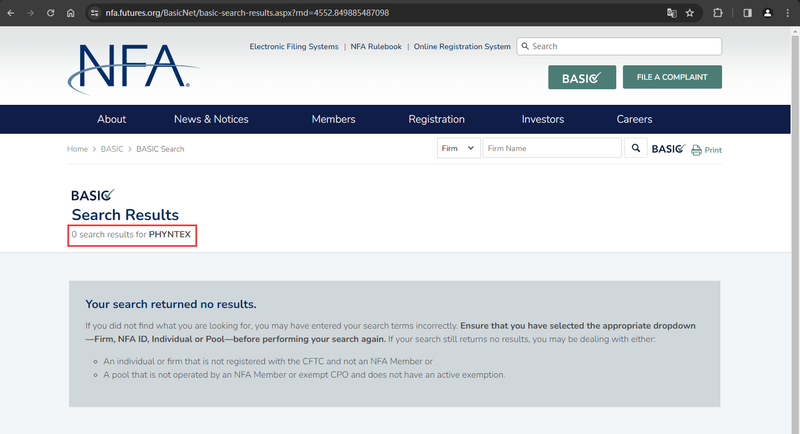The width and height of the screenshot is (800, 434).
Task: Open the Electronic Filing Systems link
Action: tap(294, 46)
